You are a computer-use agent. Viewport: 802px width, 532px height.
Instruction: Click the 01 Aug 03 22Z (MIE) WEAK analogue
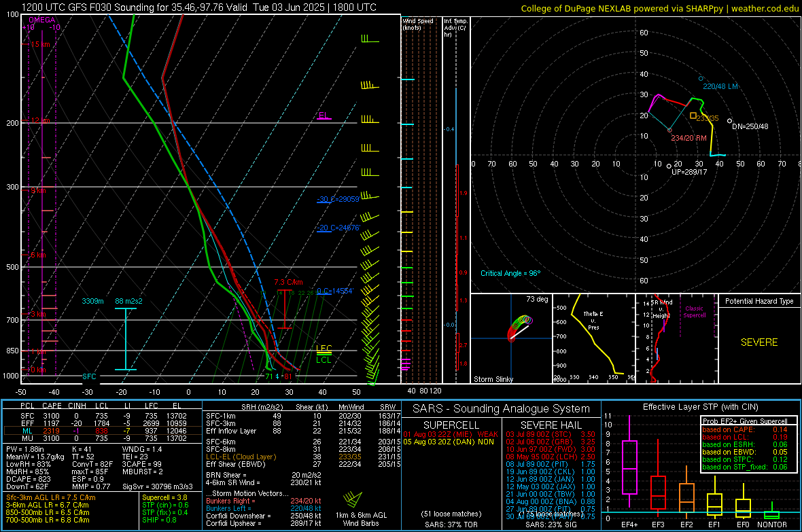coord(451,434)
